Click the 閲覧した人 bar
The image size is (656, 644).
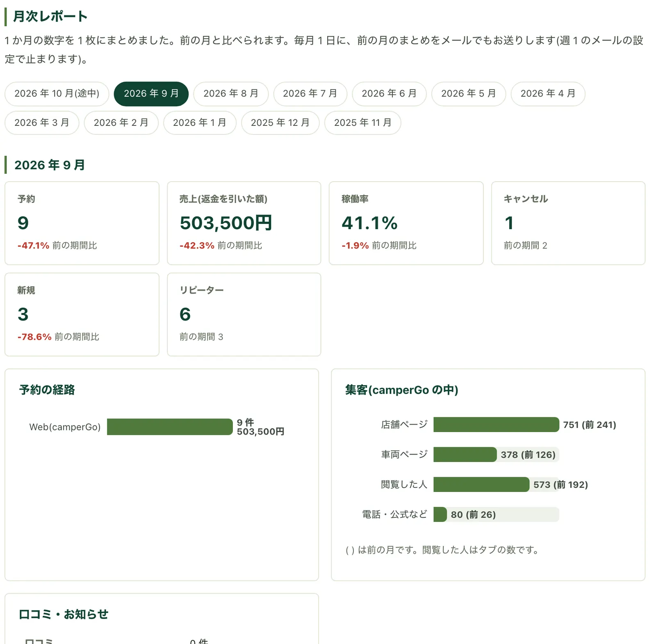pyautogui.click(x=481, y=485)
